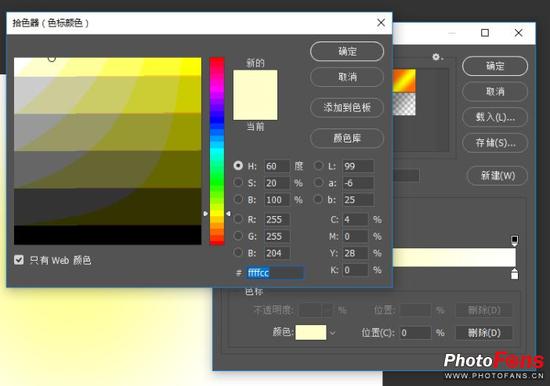Toggle the 只有 Web 颜色 checkbox
Image resolution: width=550 pixels, height=386 pixels.
pyautogui.click(x=19, y=260)
